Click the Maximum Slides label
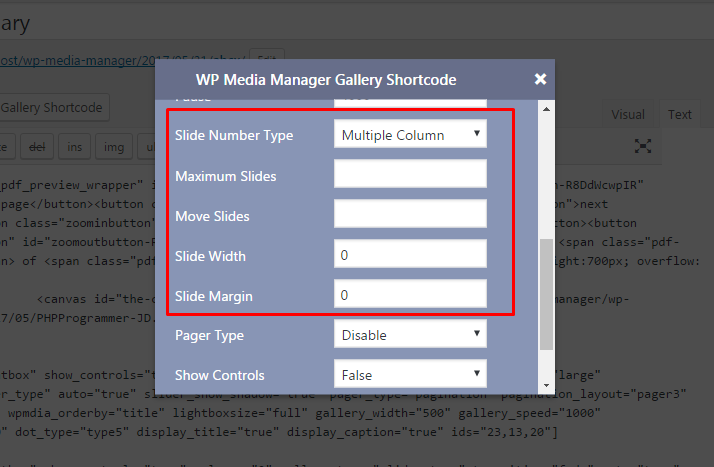 (x=225, y=176)
